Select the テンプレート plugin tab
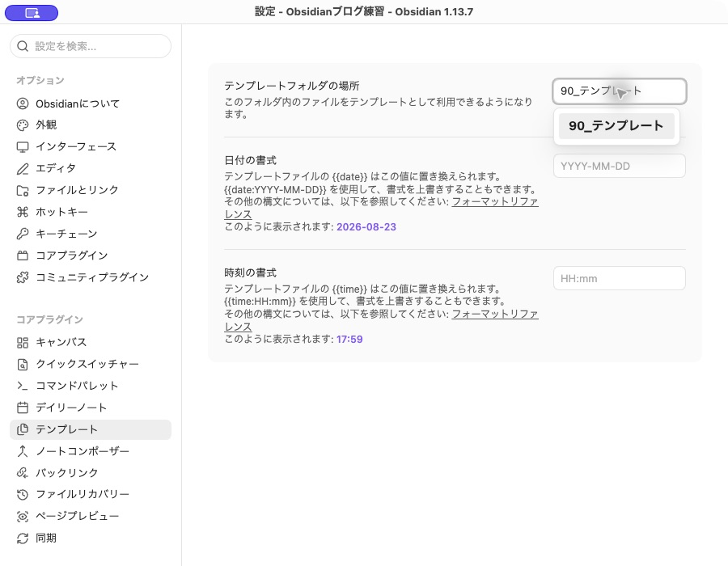The height and width of the screenshot is (566, 728). pyautogui.click(x=91, y=429)
